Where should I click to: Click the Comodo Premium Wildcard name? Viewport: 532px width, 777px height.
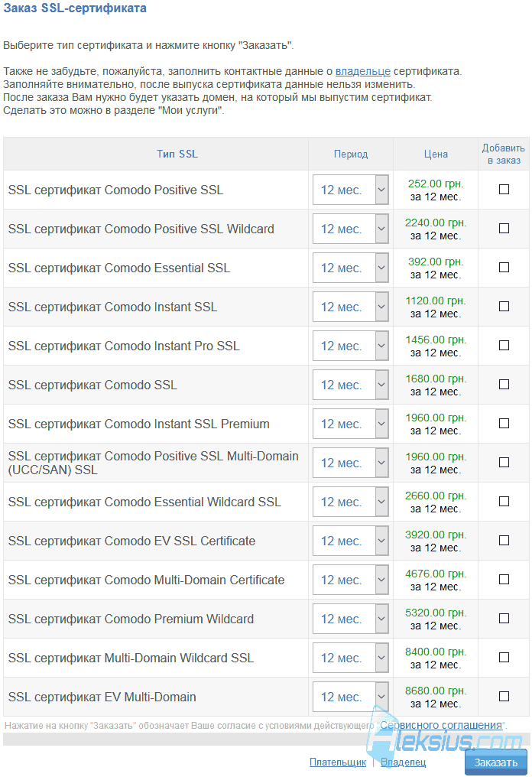pyautogui.click(x=131, y=619)
